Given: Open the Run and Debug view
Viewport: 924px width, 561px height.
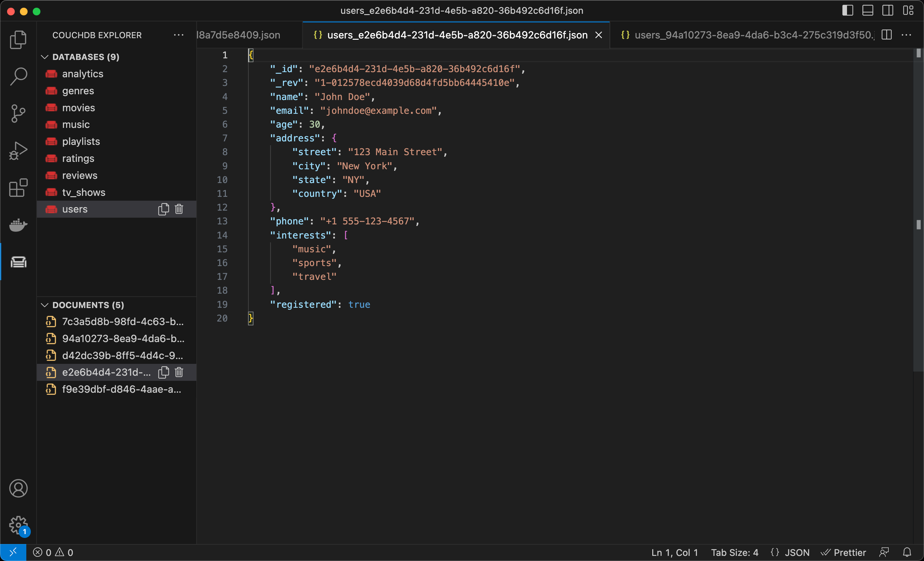Looking at the screenshot, I should tap(18, 151).
